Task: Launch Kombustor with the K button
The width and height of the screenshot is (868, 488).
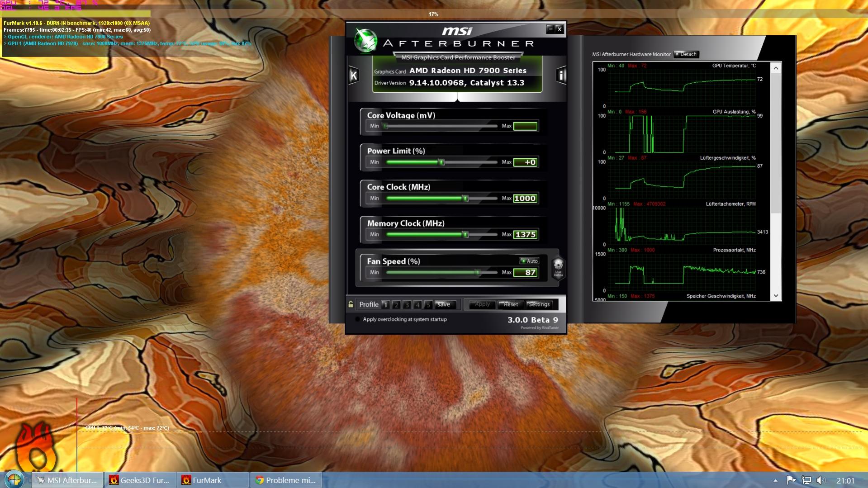Action: click(354, 75)
